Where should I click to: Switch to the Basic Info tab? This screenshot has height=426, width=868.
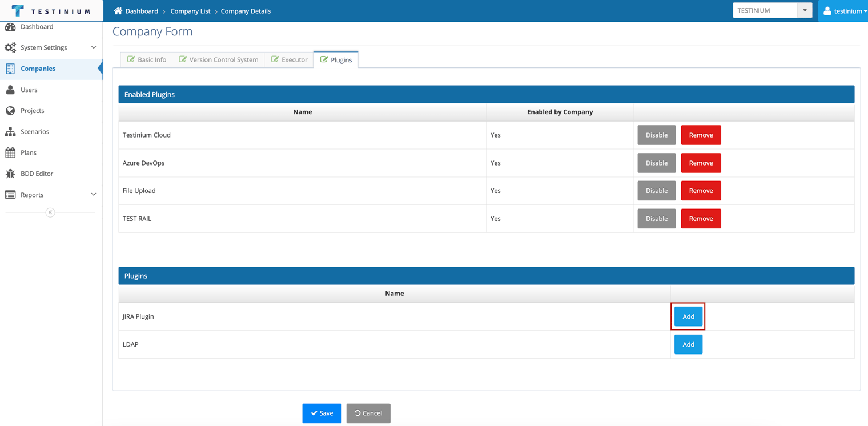pyautogui.click(x=147, y=59)
